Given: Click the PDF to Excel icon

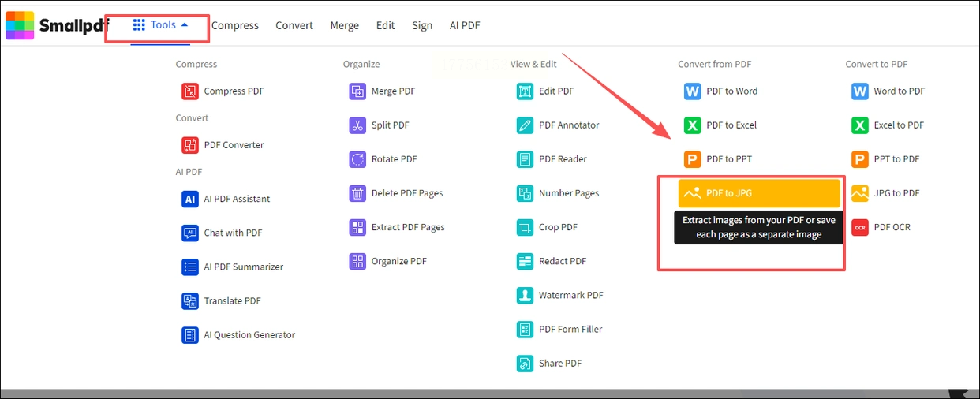Looking at the screenshot, I should pyautogui.click(x=692, y=125).
